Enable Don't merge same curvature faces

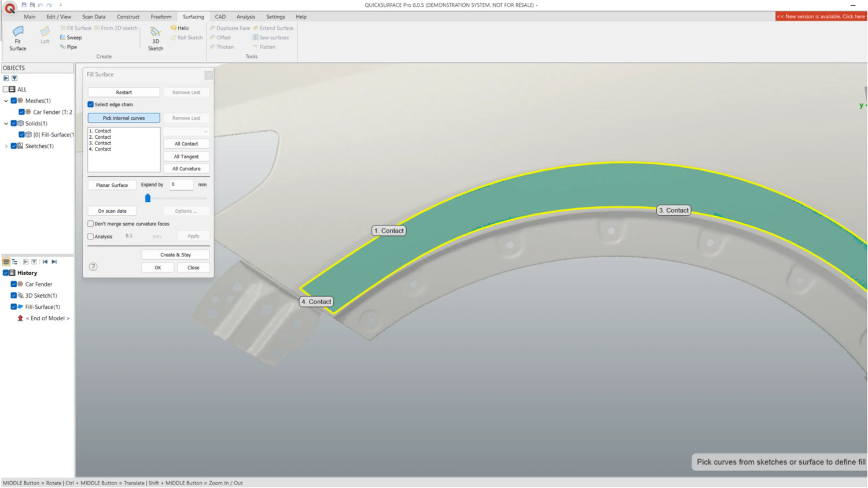click(91, 224)
